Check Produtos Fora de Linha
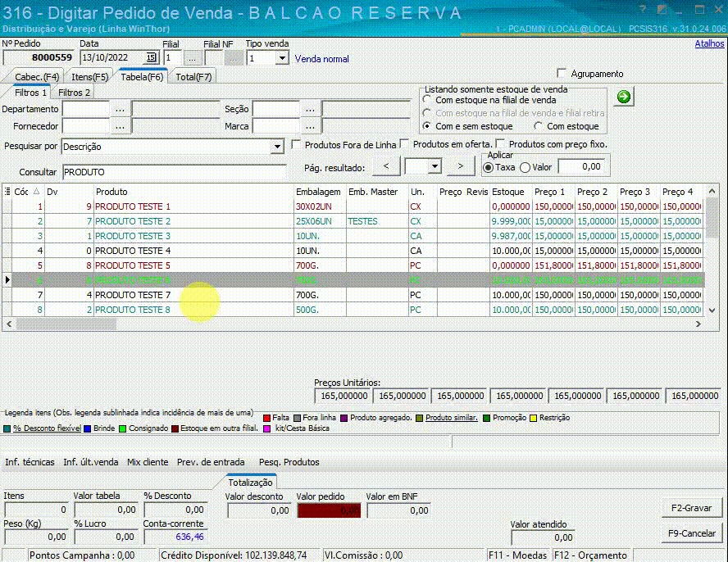 pyautogui.click(x=296, y=144)
